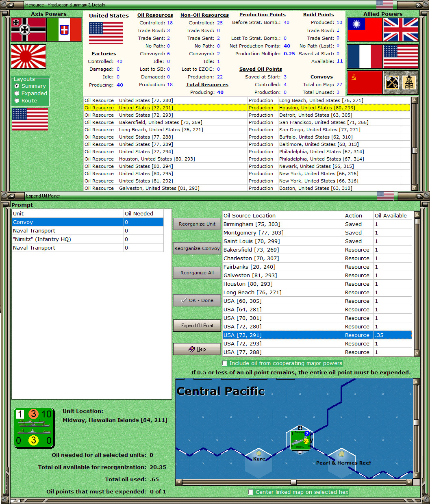Select the Summary layout radio button

(x=17, y=86)
